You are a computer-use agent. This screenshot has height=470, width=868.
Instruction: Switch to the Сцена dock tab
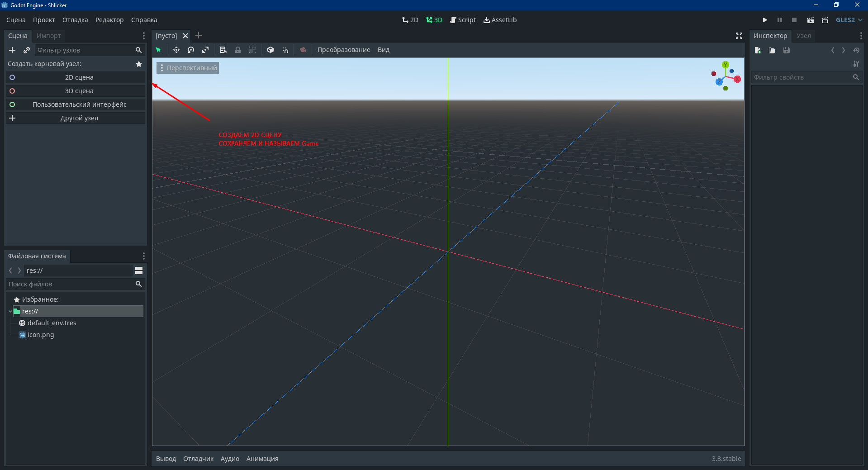(x=18, y=36)
